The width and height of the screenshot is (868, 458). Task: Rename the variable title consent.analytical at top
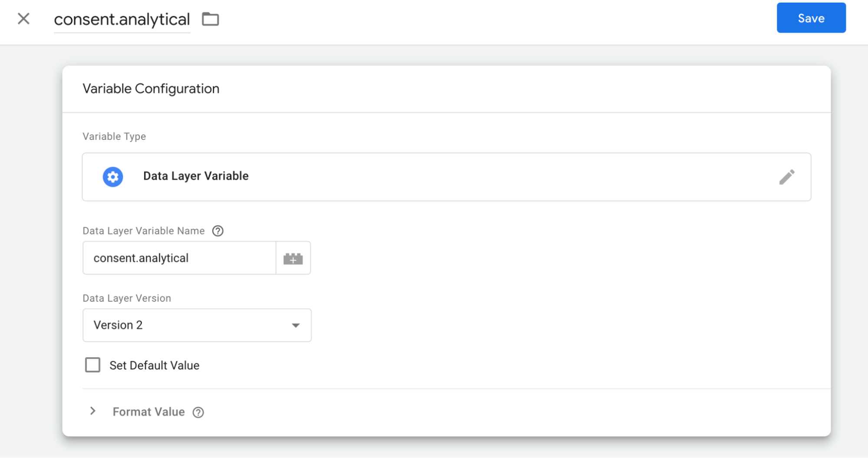point(122,20)
